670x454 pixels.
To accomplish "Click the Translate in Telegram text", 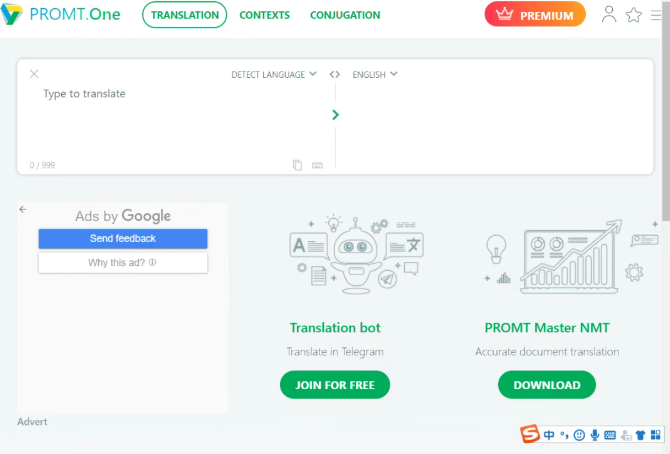I will 335,351.
